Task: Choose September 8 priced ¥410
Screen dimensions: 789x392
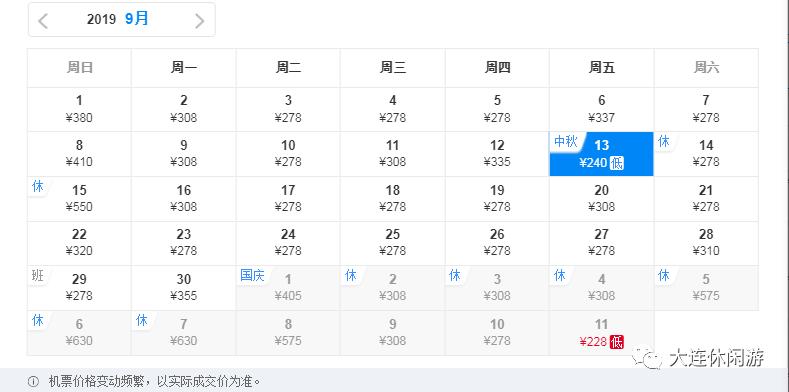Action: pyautogui.click(x=79, y=154)
